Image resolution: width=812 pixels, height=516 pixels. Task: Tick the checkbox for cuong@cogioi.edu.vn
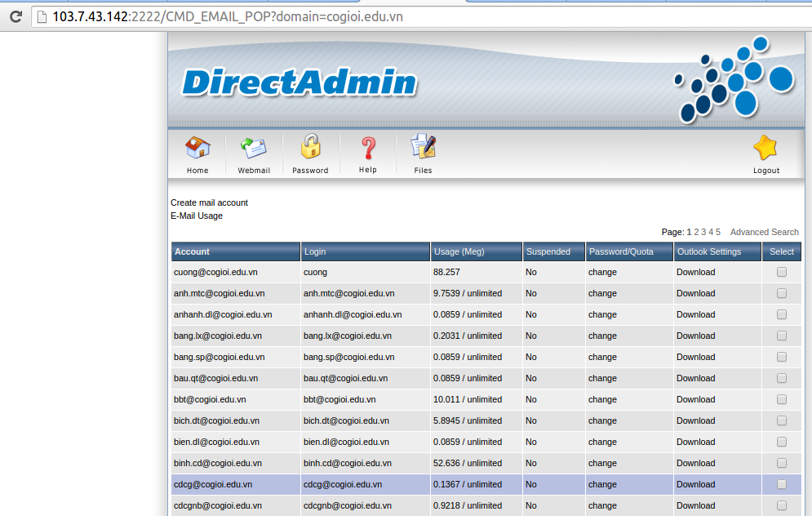coord(782,272)
